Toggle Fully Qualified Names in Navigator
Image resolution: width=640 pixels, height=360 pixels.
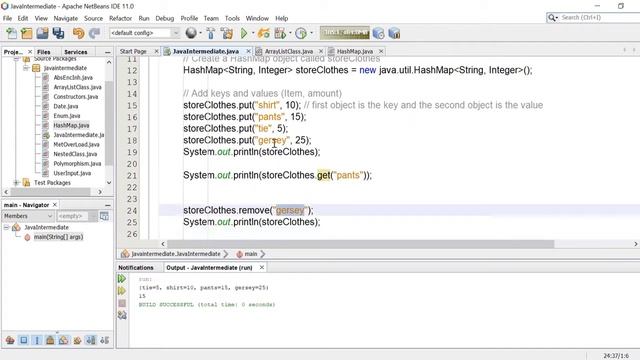(x=77, y=340)
